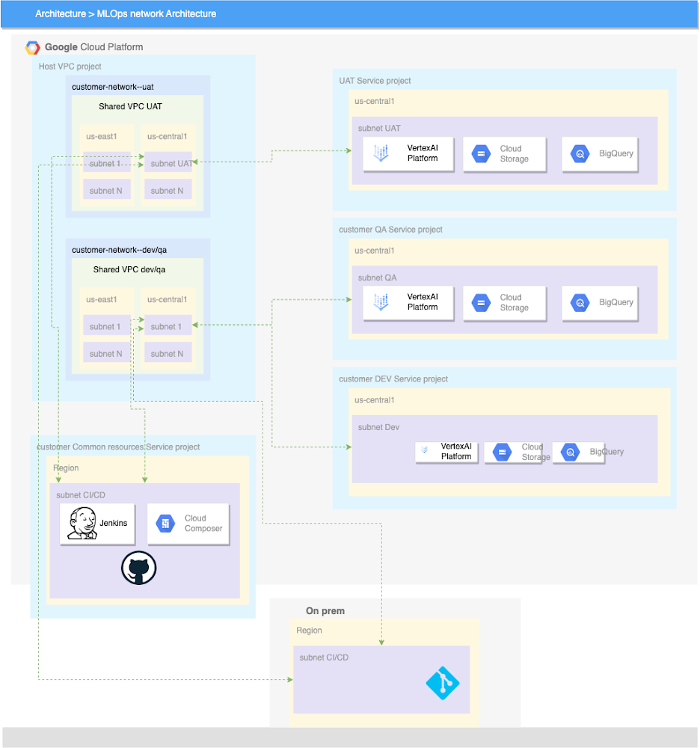Select the Jenkins card label
This screenshot has height=748, width=700.
pos(114,524)
